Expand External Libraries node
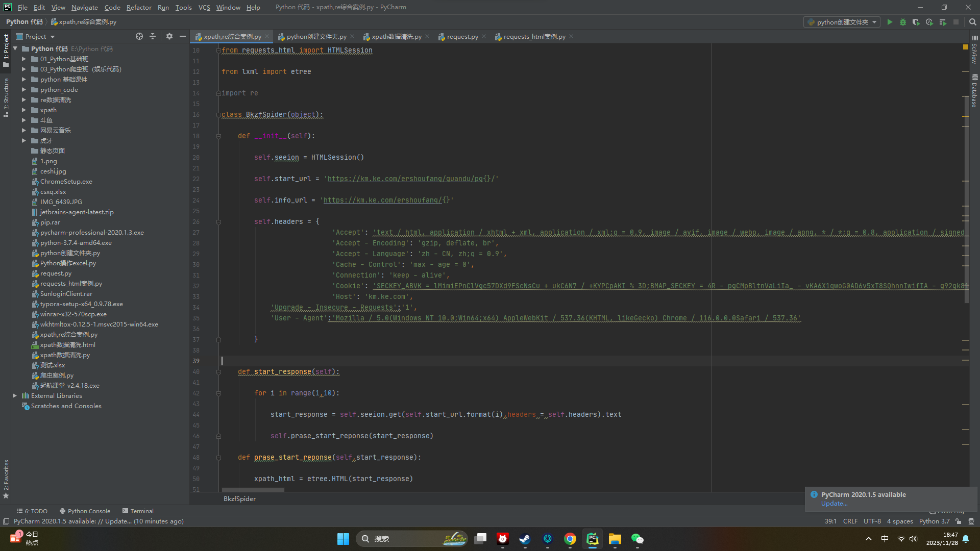 [x=15, y=395]
